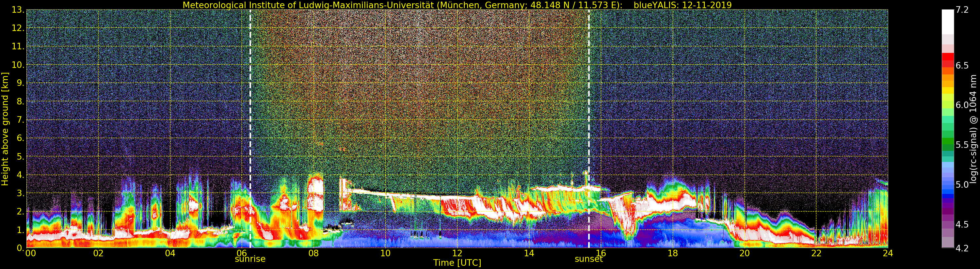Click colorbar value label '5.0'
Viewport: 980px width, 269px height.
962,184
